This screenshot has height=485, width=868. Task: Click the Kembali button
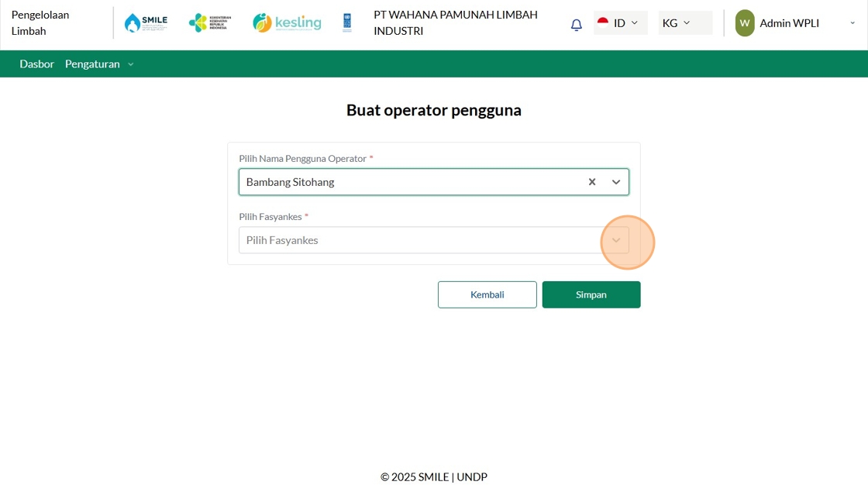487,294
